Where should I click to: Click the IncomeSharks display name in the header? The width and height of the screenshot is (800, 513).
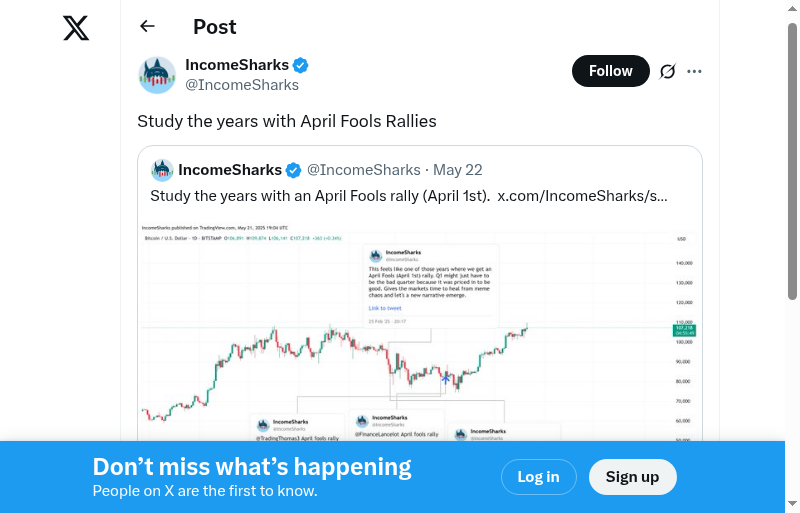pos(237,65)
